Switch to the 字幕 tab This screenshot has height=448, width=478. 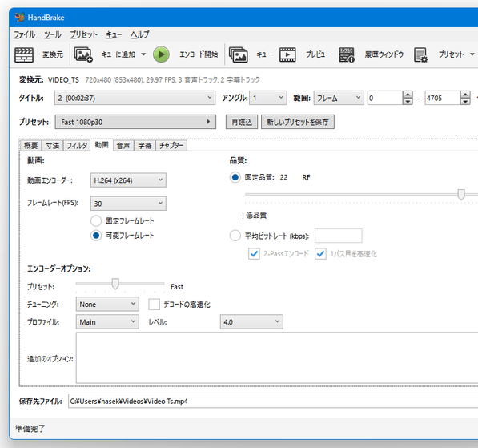click(x=145, y=146)
